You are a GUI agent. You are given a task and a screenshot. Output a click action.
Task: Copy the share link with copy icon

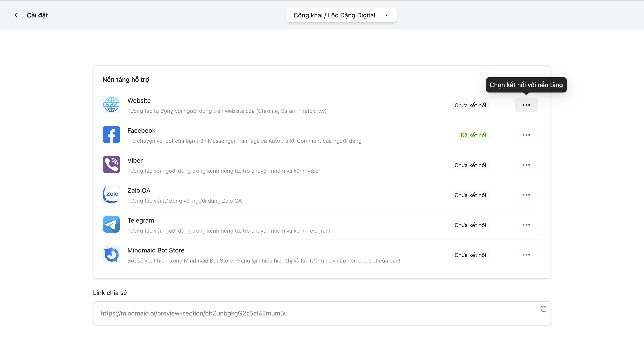543,309
